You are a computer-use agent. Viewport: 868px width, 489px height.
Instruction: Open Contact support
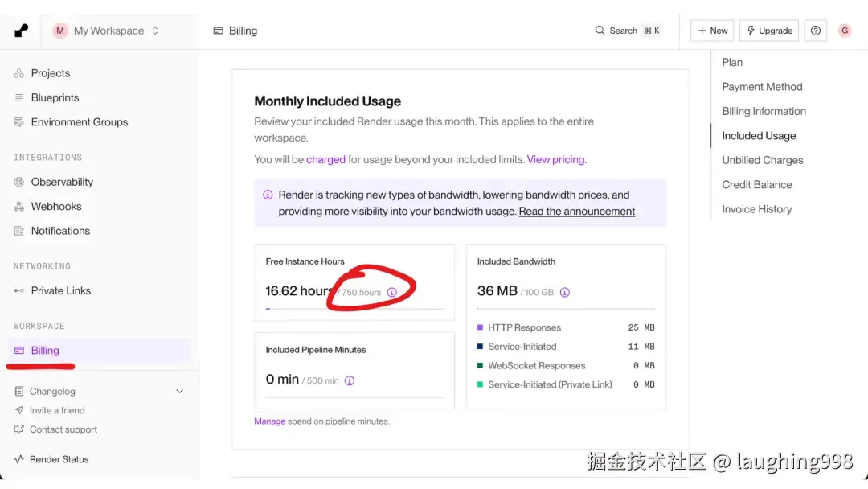(63, 429)
